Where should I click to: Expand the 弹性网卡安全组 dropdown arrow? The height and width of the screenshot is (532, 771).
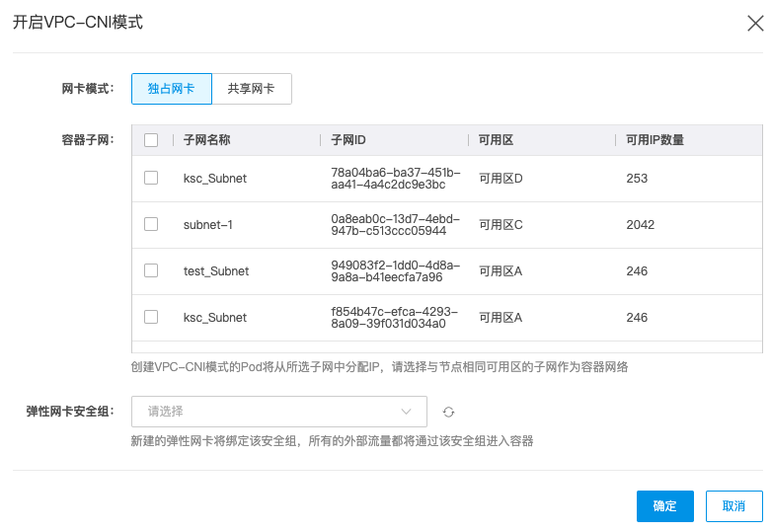click(406, 412)
